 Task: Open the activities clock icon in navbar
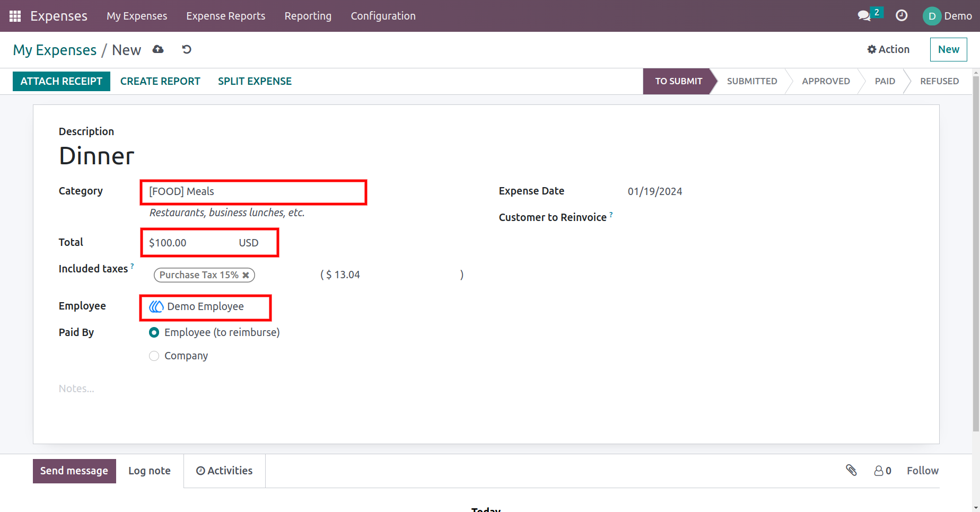(x=902, y=16)
